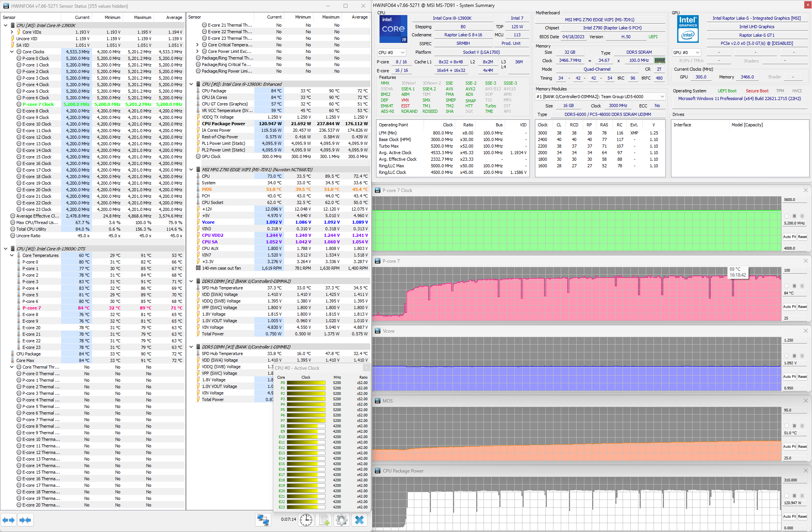Click the light gray square in MOS graph
This screenshot has width=812, height=532.
coord(802,426)
